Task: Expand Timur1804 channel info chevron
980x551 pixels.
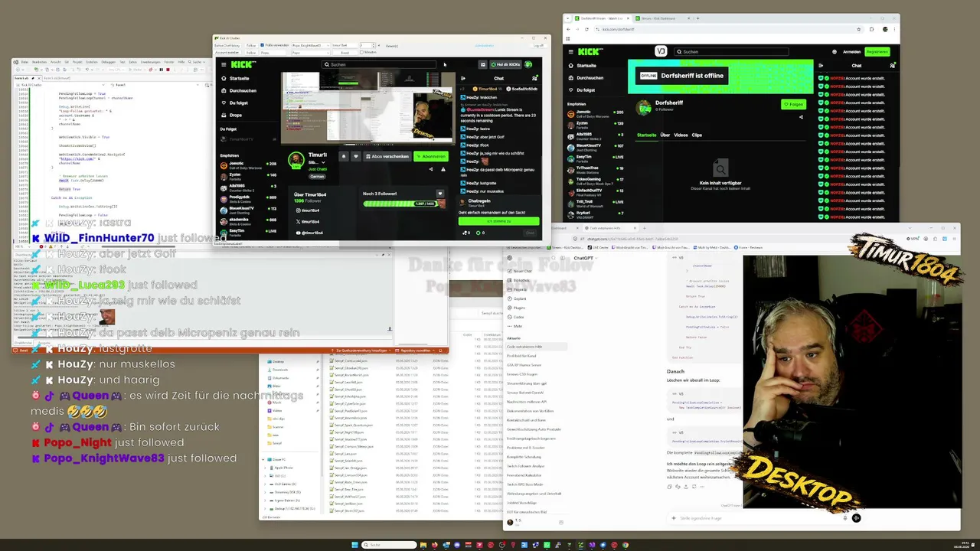Action: 323,162
